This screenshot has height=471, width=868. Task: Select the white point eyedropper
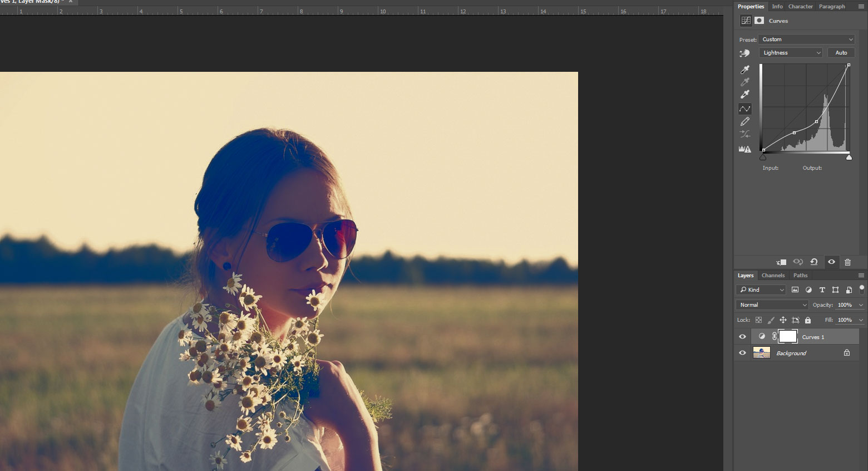(744, 94)
